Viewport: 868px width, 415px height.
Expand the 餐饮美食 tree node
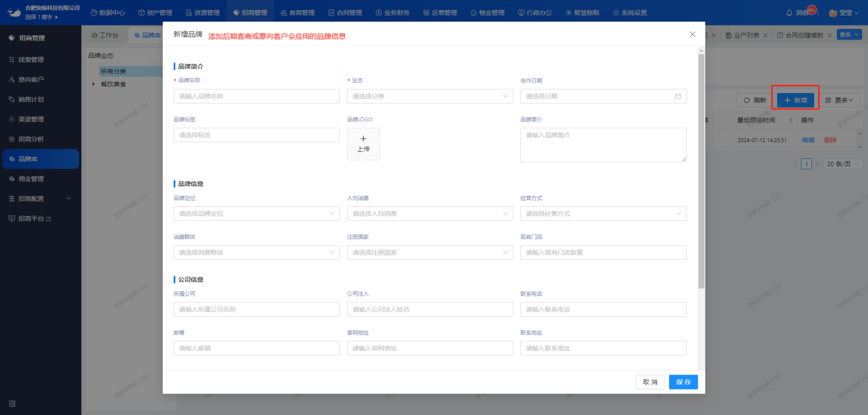tap(94, 84)
